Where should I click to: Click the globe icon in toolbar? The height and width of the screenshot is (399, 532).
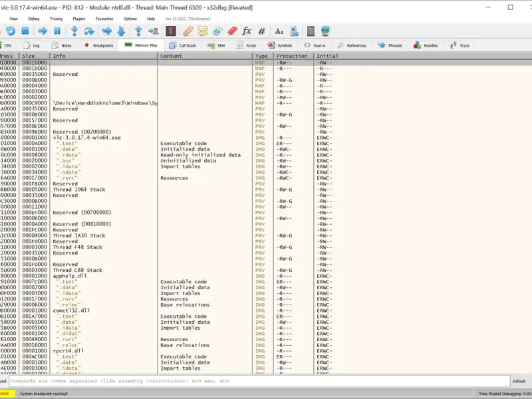[325, 31]
